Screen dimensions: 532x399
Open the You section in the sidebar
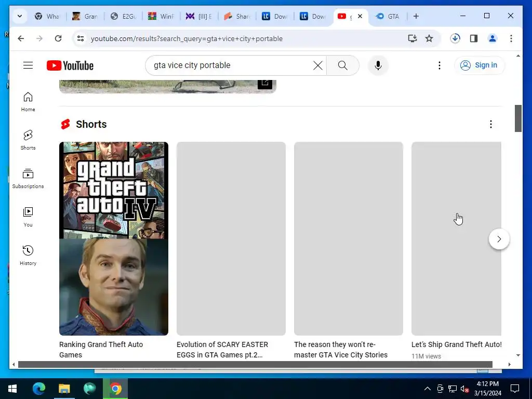point(28,217)
